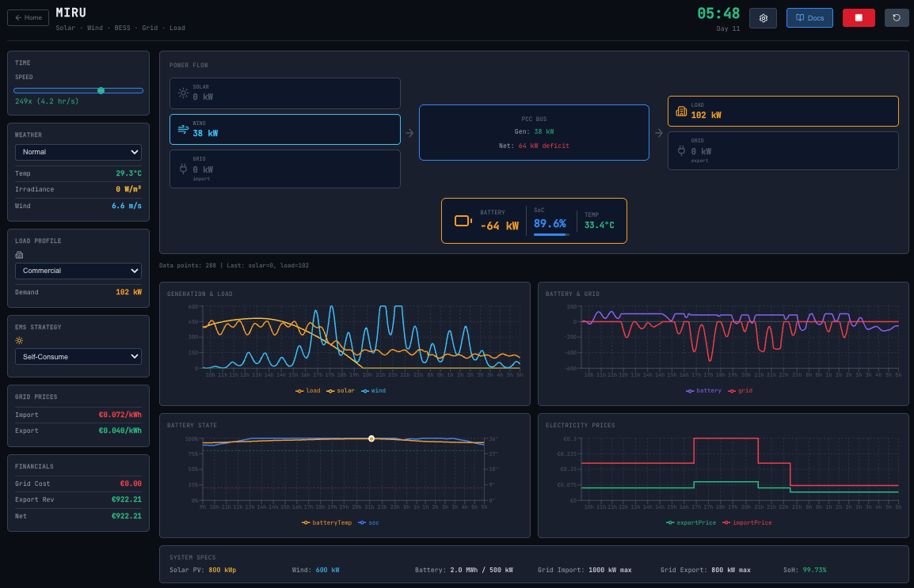Open the Docs button
Viewport: 914px width, 588px height.
coord(809,18)
